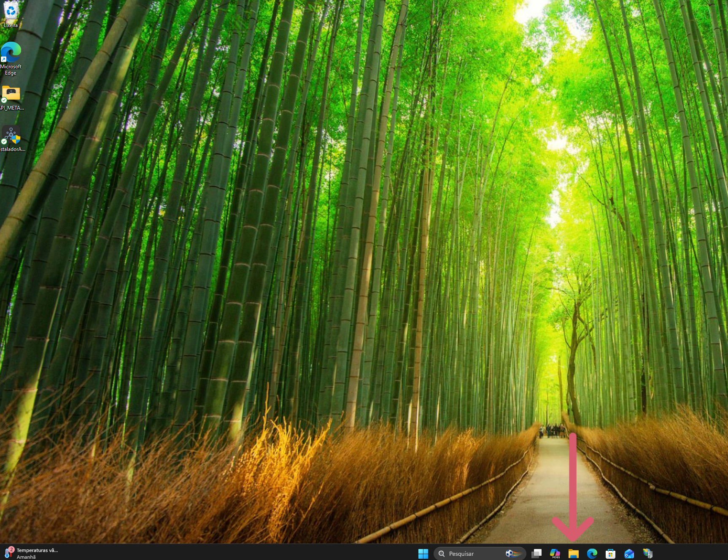Open File Explorer from the taskbar
The height and width of the screenshot is (560, 728).
coord(574,553)
